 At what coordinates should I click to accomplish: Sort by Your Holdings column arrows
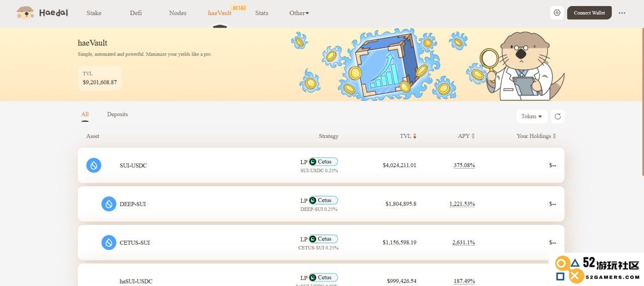554,136
